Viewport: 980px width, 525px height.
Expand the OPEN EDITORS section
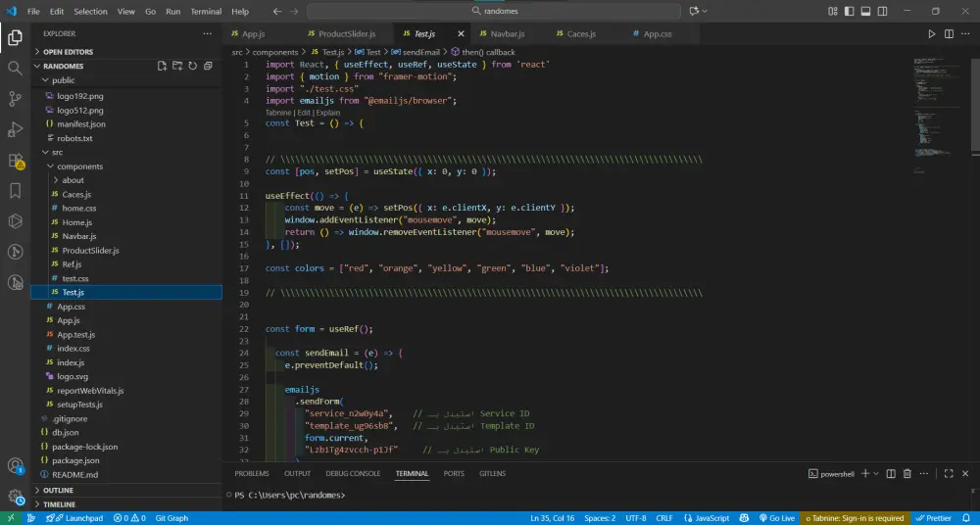click(68, 52)
